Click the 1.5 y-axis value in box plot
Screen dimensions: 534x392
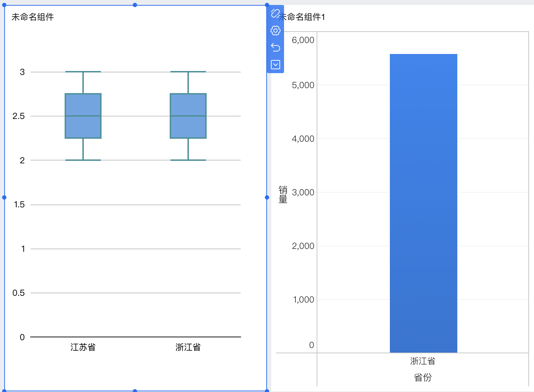19,205
